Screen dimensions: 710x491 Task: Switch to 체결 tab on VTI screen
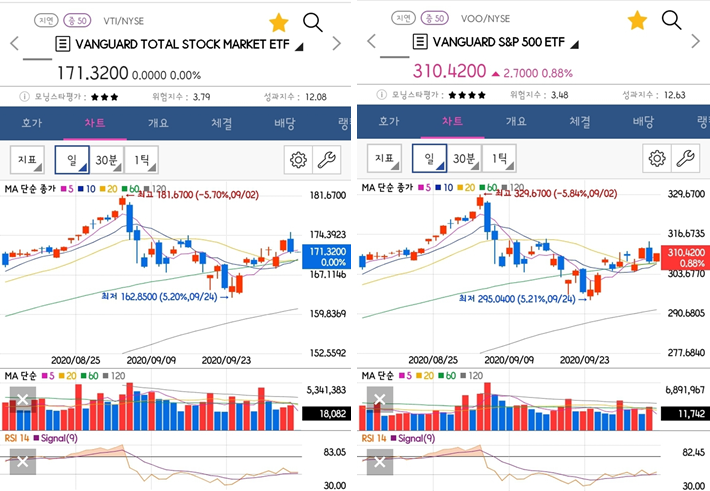[221, 123]
